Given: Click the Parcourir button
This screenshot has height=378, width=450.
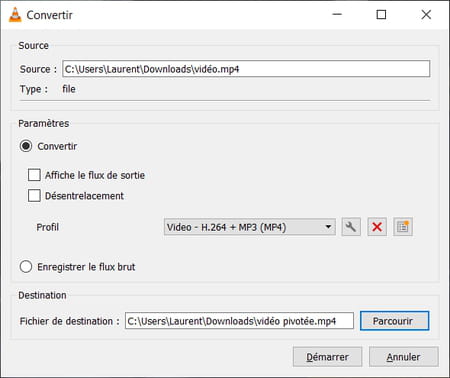Looking at the screenshot, I should (x=395, y=321).
